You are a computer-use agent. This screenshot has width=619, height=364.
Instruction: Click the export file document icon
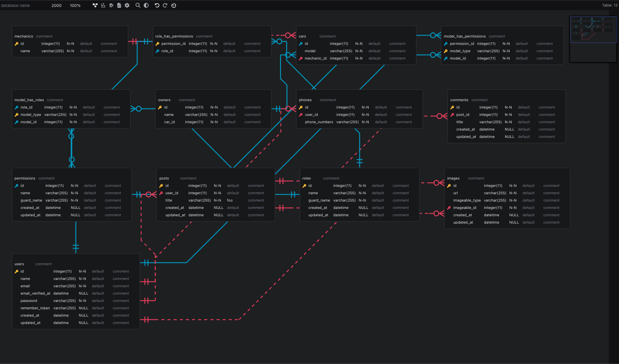tap(118, 5)
